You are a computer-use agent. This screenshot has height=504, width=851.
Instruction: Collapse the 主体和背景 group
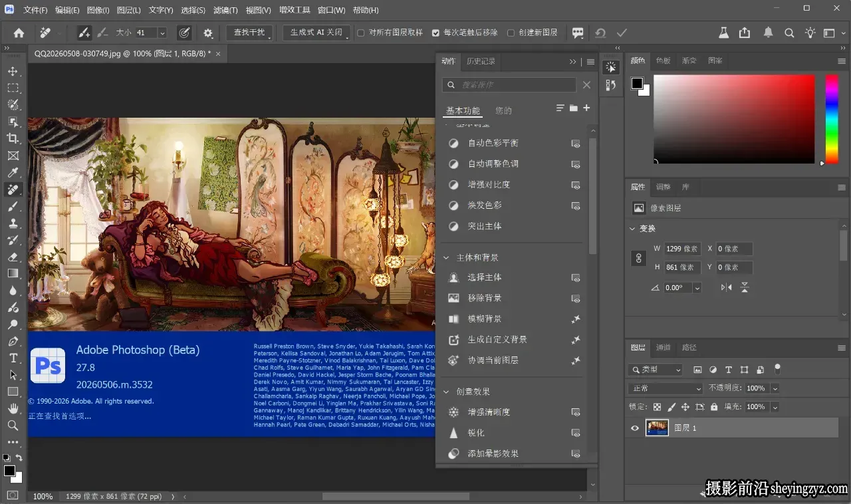[447, 258]
